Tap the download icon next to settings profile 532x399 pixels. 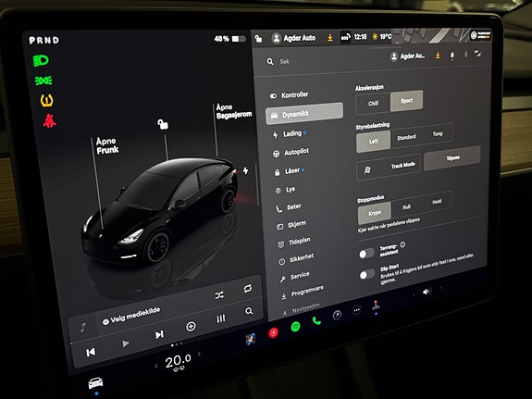pos(438,55)
